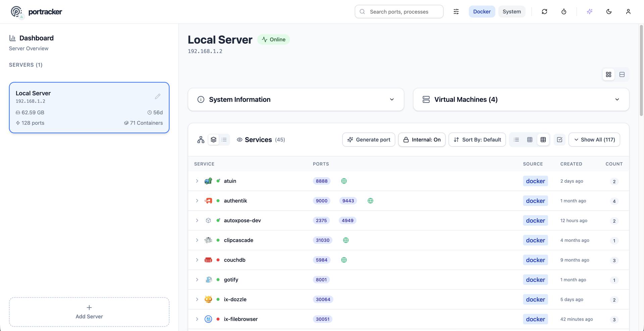Open couchdb's globe icon link
644x331 pixels.
click(x=344, y=260)
